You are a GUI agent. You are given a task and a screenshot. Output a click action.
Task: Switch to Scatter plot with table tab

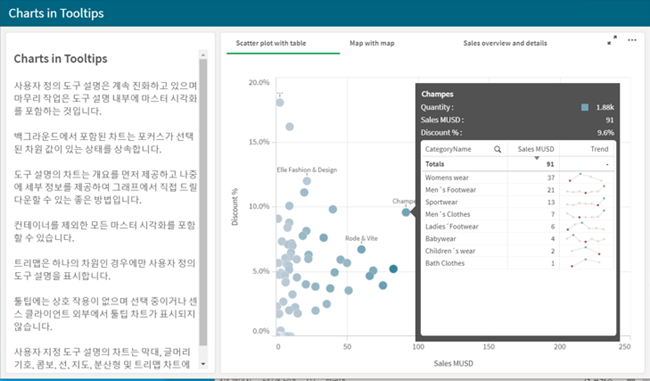(x=271, y=43)
